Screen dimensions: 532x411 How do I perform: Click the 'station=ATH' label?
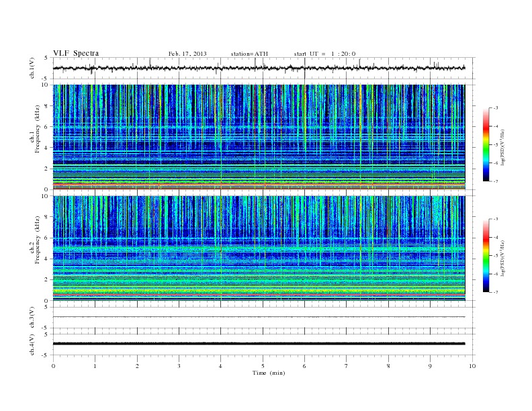249,54
